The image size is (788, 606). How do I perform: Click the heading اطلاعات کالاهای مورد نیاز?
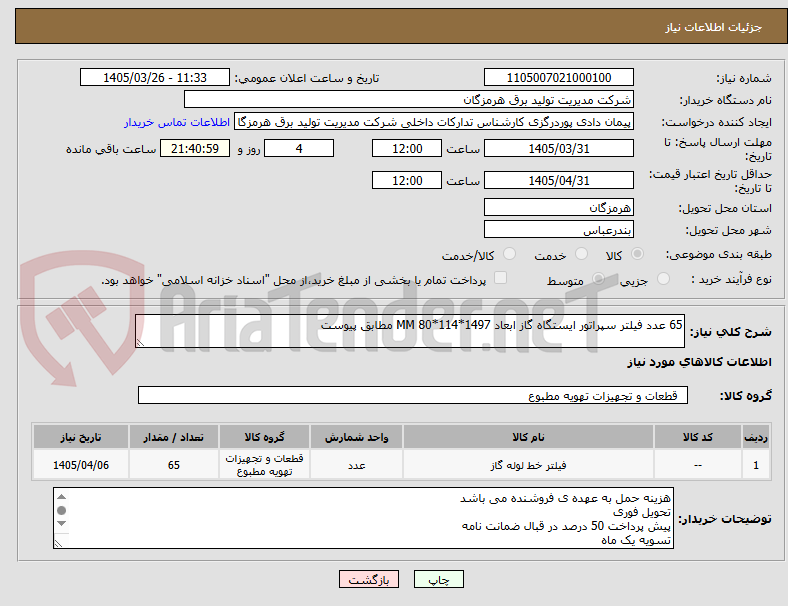pos(699,362)
